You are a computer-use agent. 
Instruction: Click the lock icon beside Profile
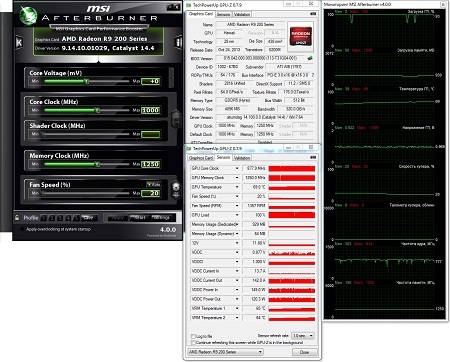pyautogui.click(x=17, y=218)
